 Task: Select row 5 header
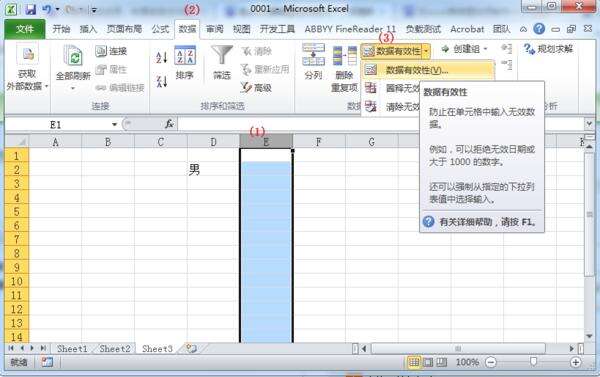(16, 212)
